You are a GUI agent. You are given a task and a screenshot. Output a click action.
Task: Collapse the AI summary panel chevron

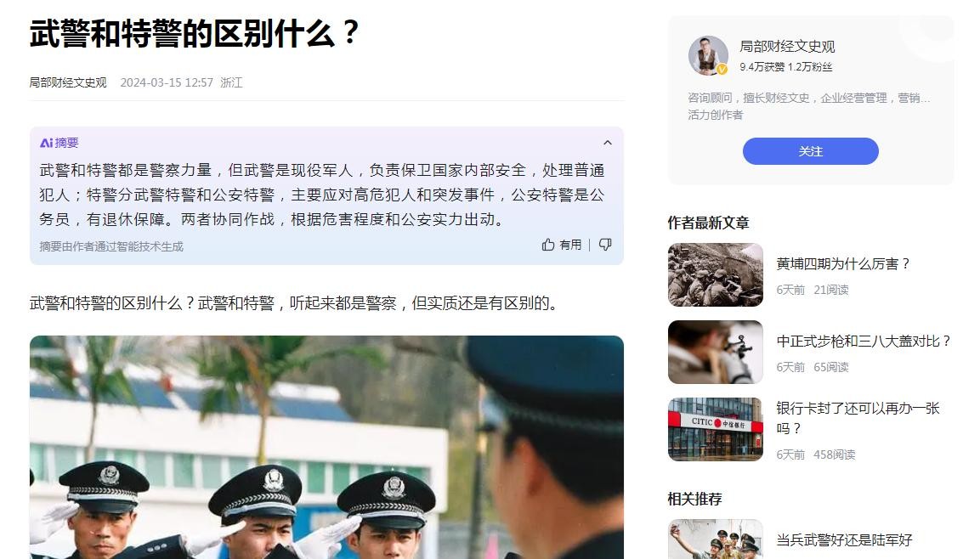(x=607, y=143)
